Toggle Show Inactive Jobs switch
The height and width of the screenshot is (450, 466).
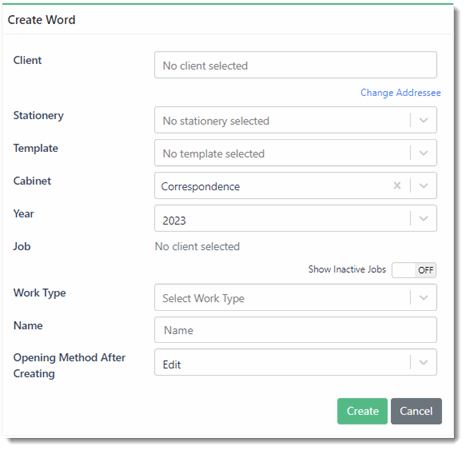point(414,270)
